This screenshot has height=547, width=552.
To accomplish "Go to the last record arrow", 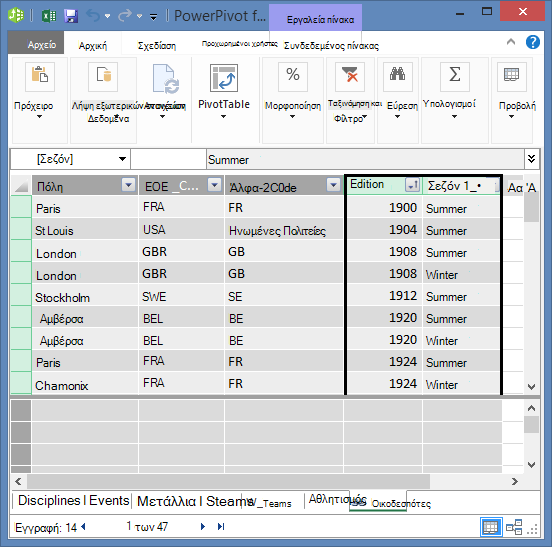I will tap(221, 527).
